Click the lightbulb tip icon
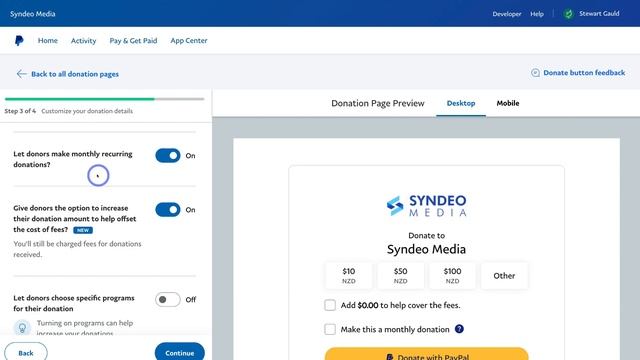 [x=22, y=327]
